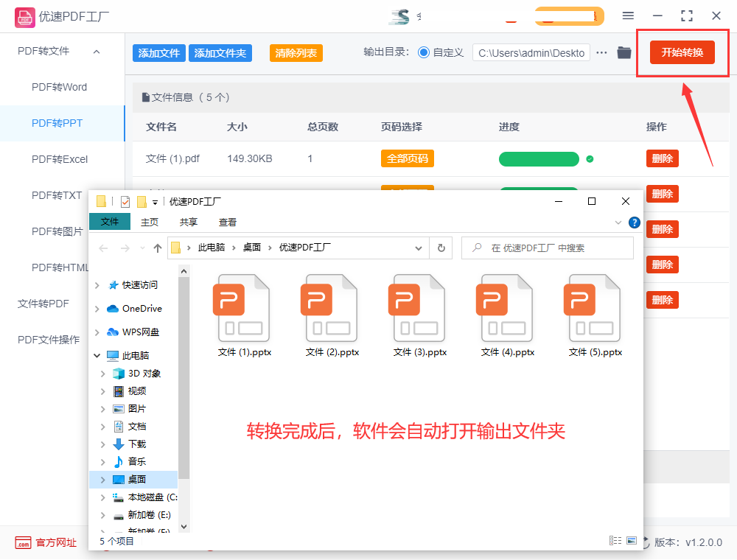
Task: Open recent locations dropdown arrow
Action: click(142, 248)
